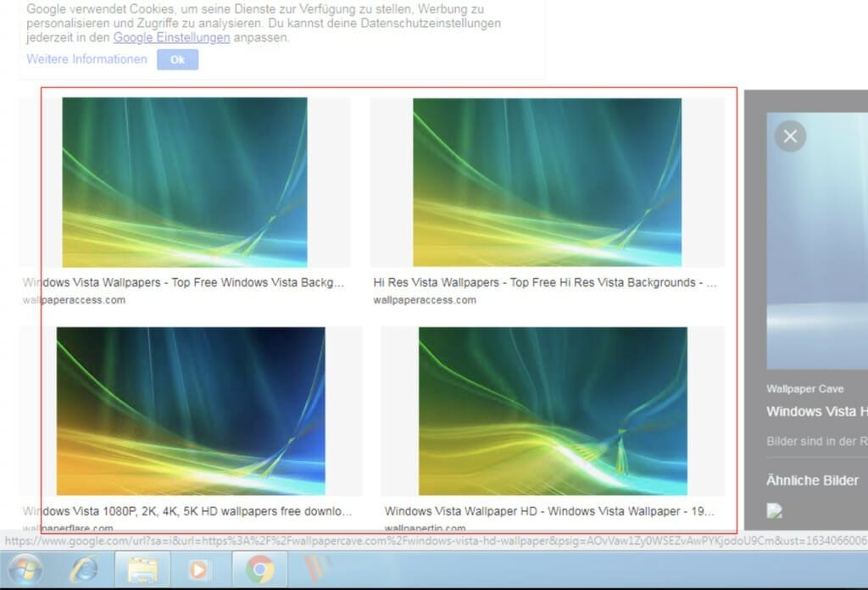
Task: Open Windows Explorer folder in taskbar
Action: pos(142,570)
